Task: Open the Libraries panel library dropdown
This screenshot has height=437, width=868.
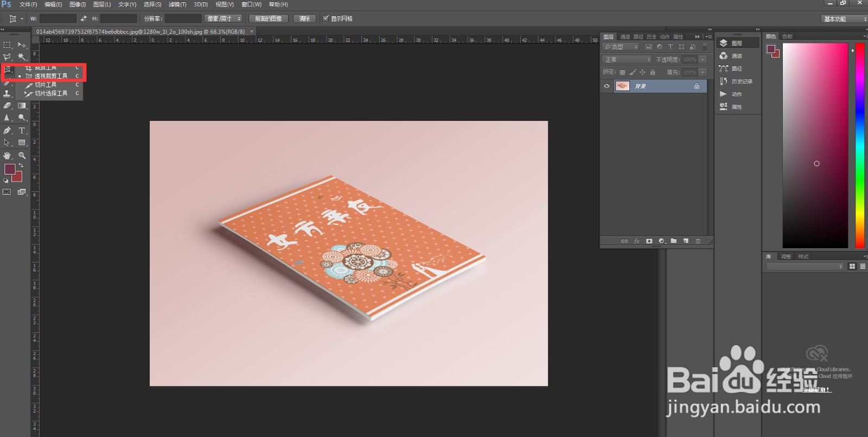Action: tap(805, 266)
